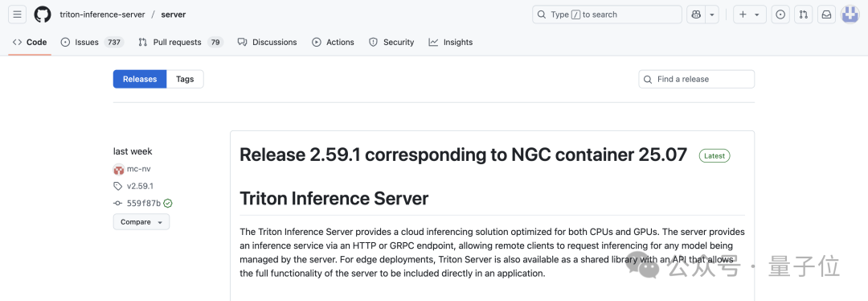868x301 pixels.
Task: Open Copilot chat icon
Action: [x=695, y=14]
